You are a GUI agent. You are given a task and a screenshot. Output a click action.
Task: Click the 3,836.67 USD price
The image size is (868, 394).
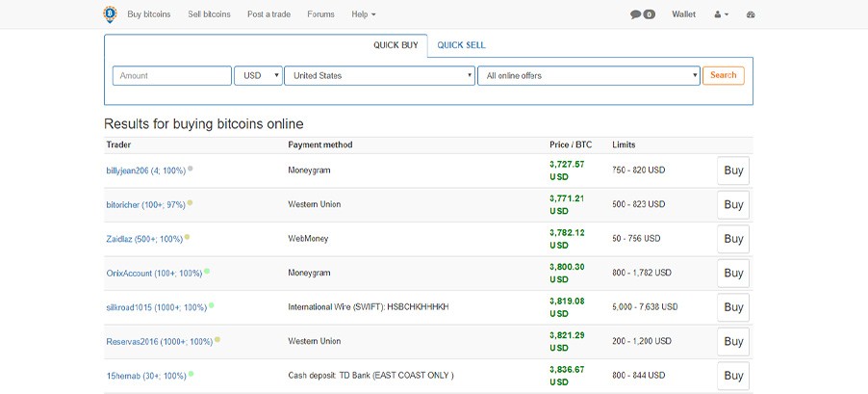567,376
